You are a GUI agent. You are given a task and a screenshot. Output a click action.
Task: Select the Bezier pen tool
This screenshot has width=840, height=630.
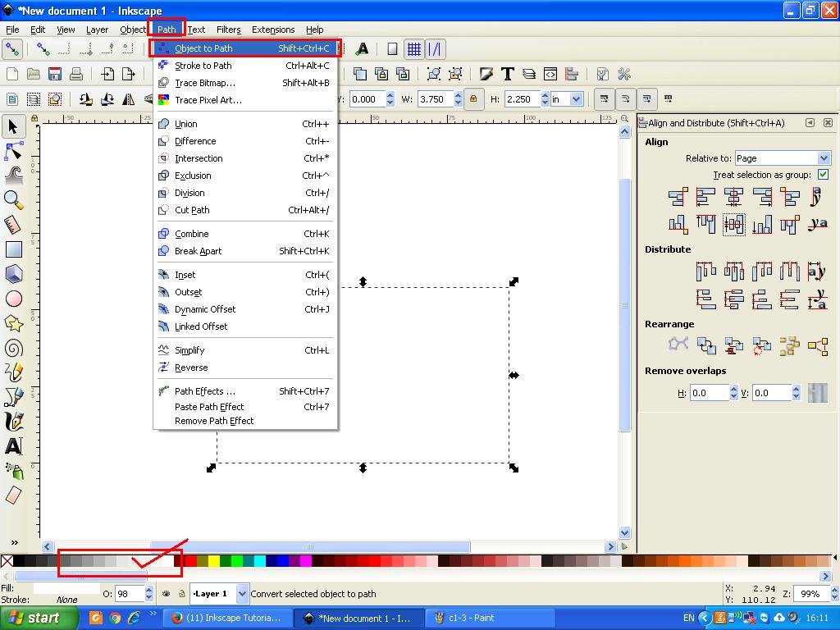coord(13,397)
